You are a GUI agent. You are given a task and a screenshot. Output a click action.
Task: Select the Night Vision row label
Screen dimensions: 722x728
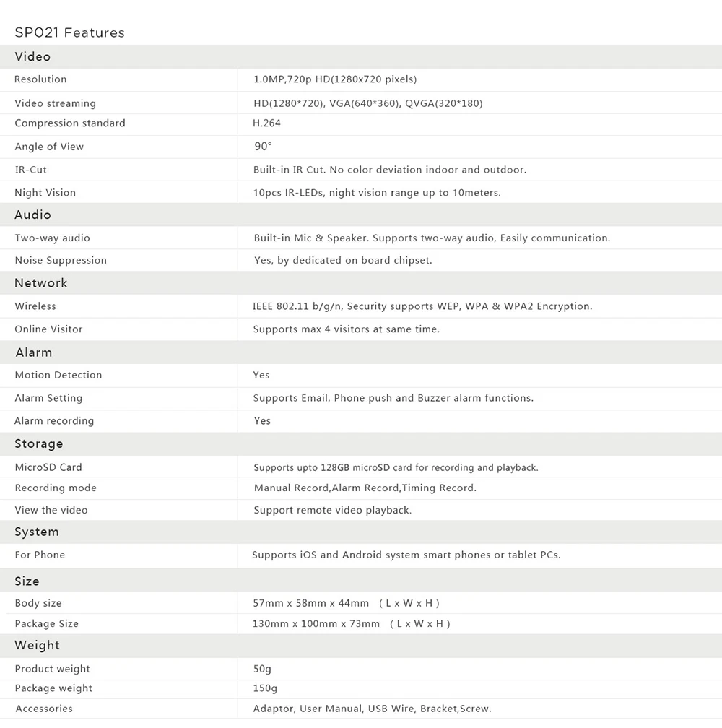coord(45,193)
